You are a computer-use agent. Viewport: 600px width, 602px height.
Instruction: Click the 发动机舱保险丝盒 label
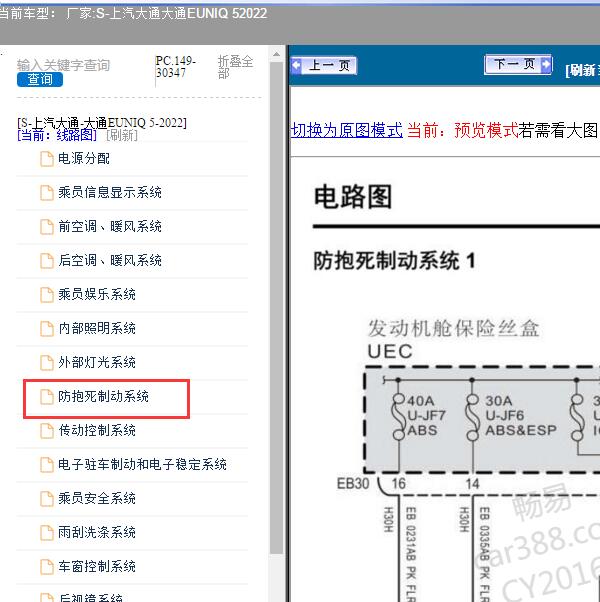coord(454,329)
